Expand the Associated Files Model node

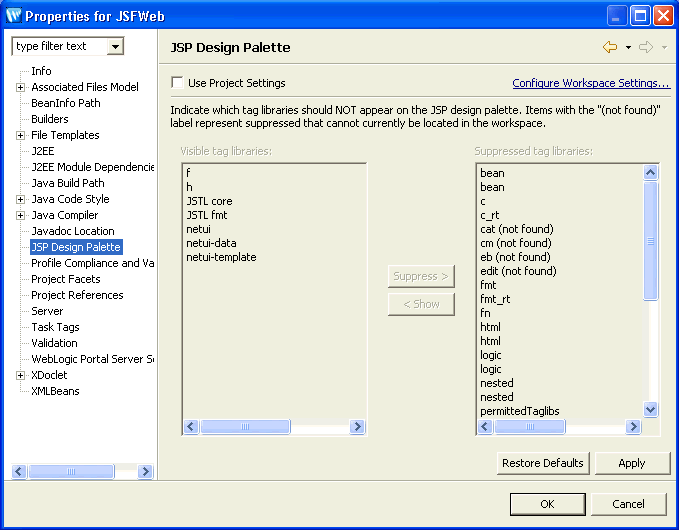pos(20,87)
